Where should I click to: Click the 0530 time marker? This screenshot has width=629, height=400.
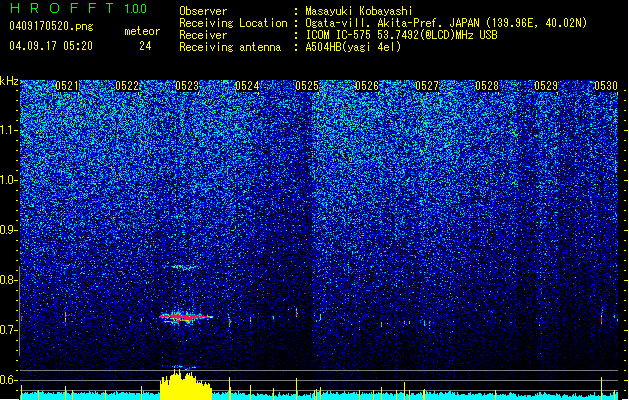[606, 86]
